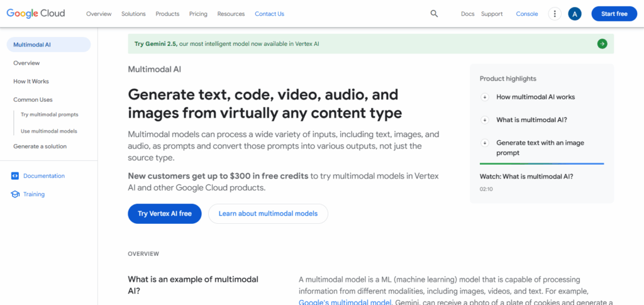
Task: Click the What is an example heading
Action: 193,286
